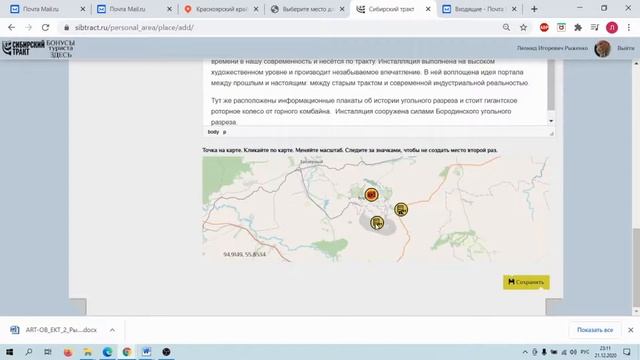640x360 pixels.
Task: Click the p element path label
Action: tap(224, 132)
